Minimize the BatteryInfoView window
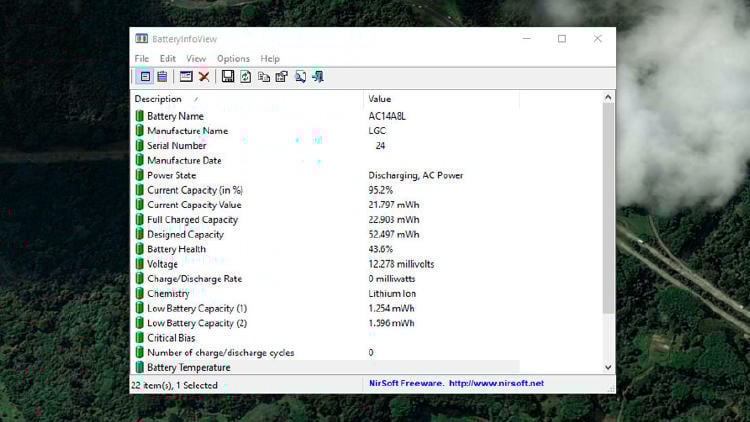The width and height of the screenshot is (750, 422). coord(527,39)
